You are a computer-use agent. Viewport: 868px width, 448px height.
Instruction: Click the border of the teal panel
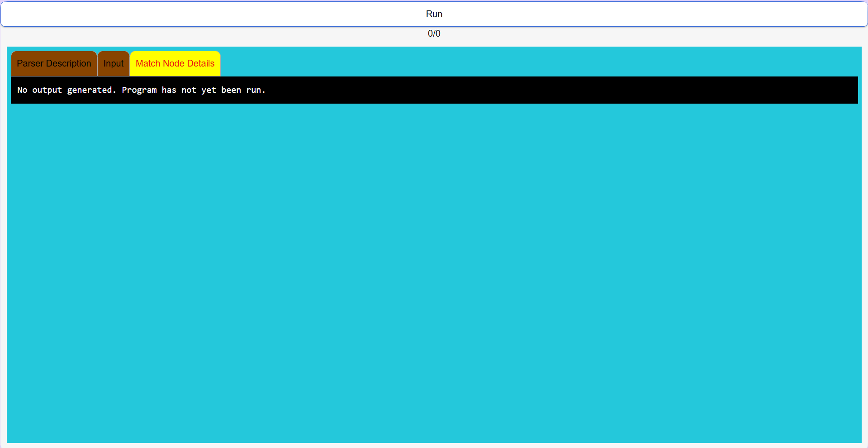[434, 440]
